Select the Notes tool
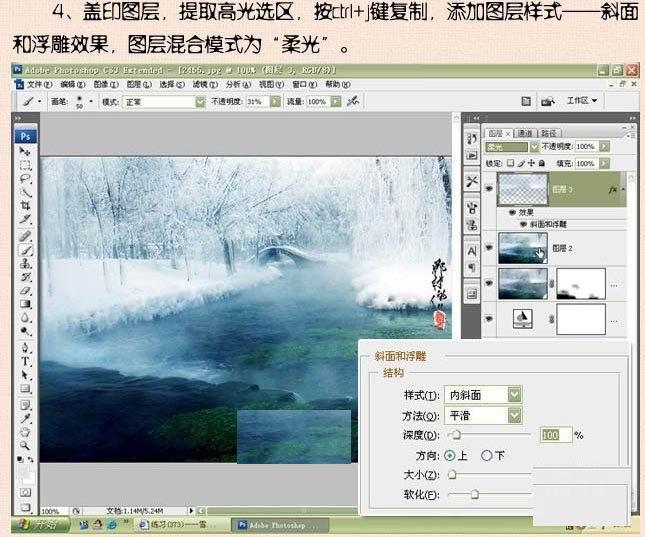The image size is (645, 537). click(25, 405)
